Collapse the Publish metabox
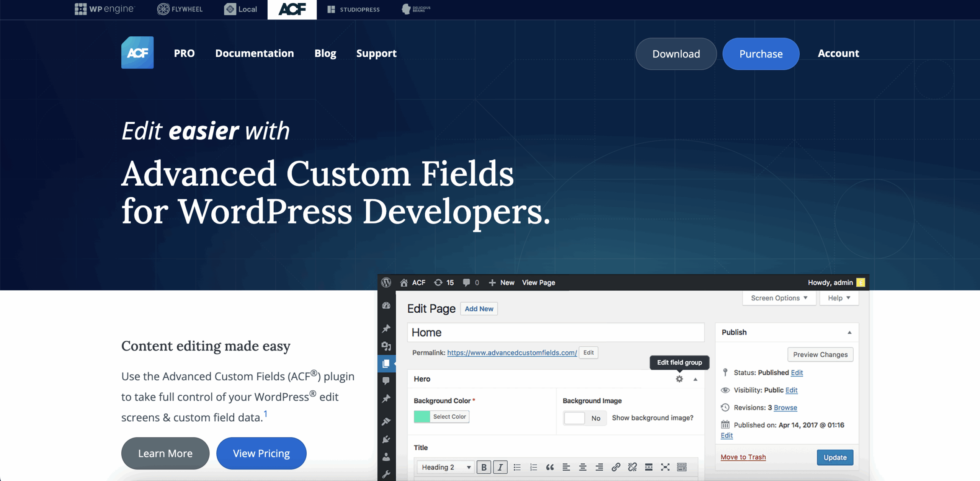Viewport: 980px width, 481px height. (x=849, y=332)
